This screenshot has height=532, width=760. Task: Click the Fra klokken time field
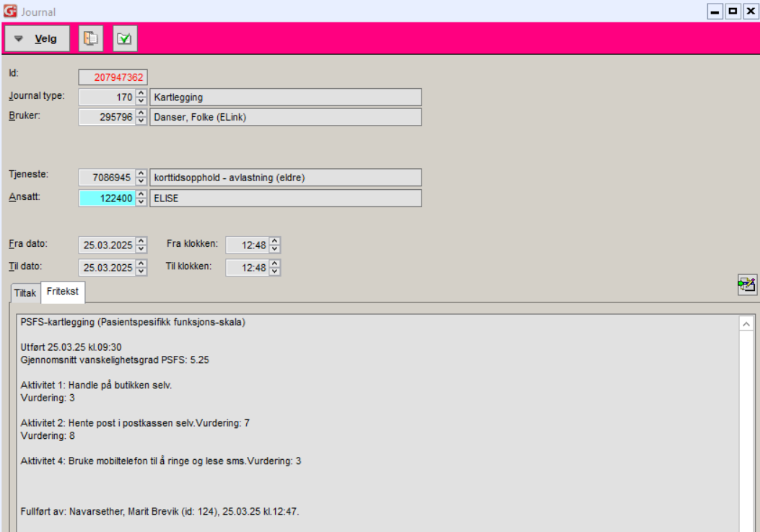247,245
